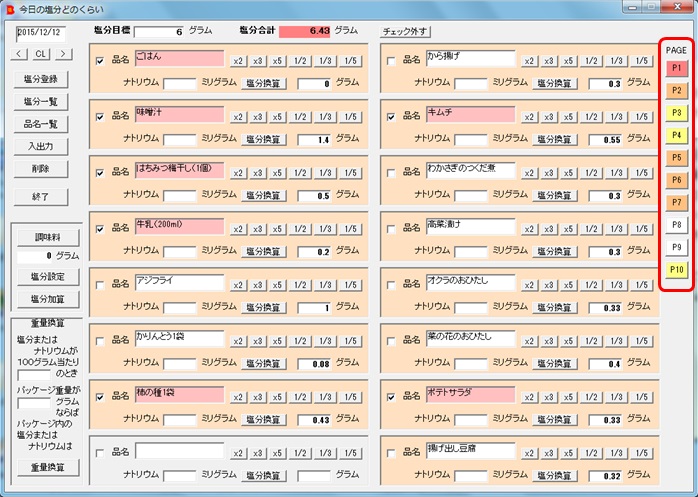This screenshot has height=497, width=698.
Task: Enable the 高菜漬け checkbox
Action: (x=391, y=229)
